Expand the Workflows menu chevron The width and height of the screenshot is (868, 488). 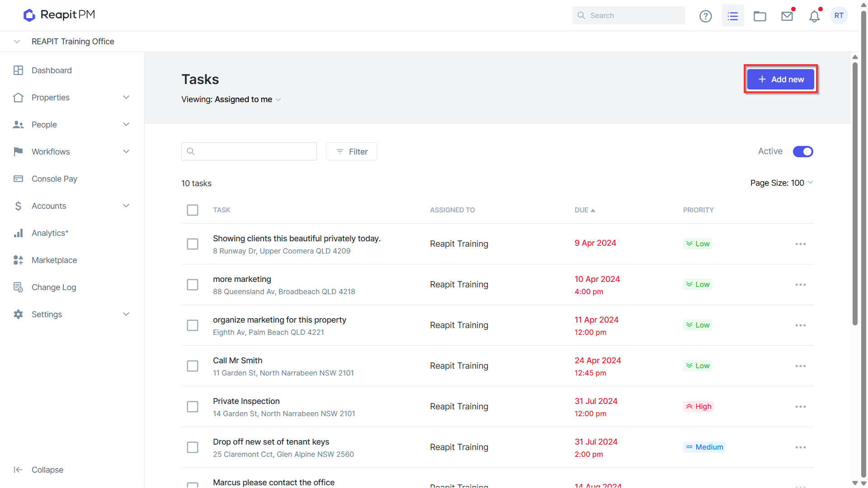point(126,152)
